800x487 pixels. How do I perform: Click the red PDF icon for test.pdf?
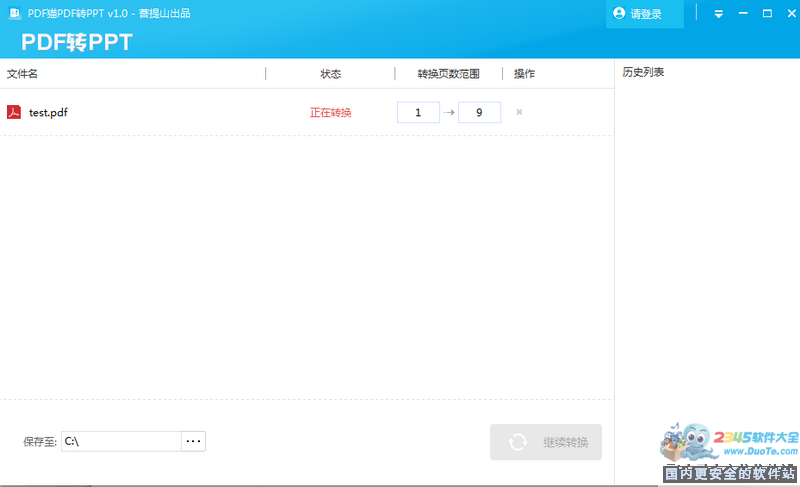tap(14, 112)
